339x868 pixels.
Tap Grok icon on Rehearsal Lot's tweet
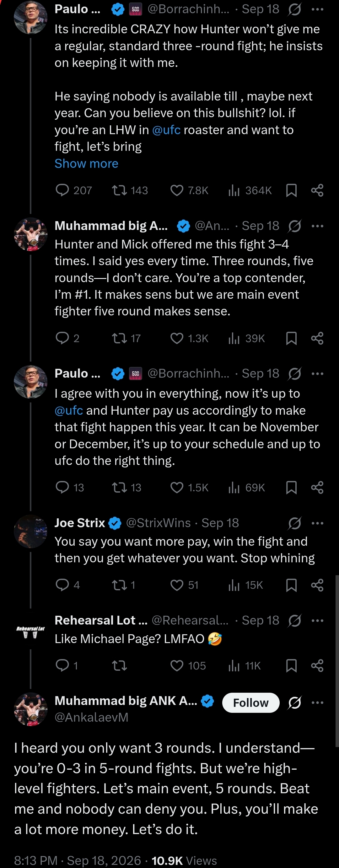pyautogui.click(x=294, y=620)
